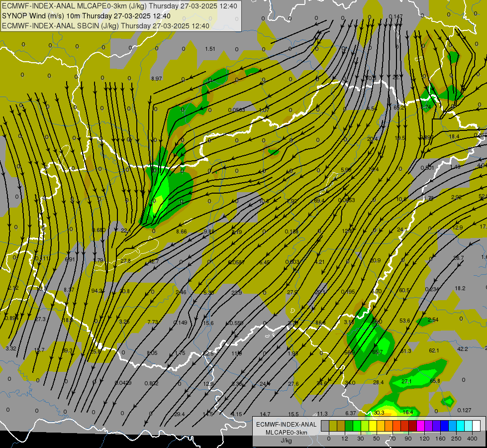Click the olive swatch in the legend colorbar
The height and width of the screenshot is (448, 487).
coord(333,426)
